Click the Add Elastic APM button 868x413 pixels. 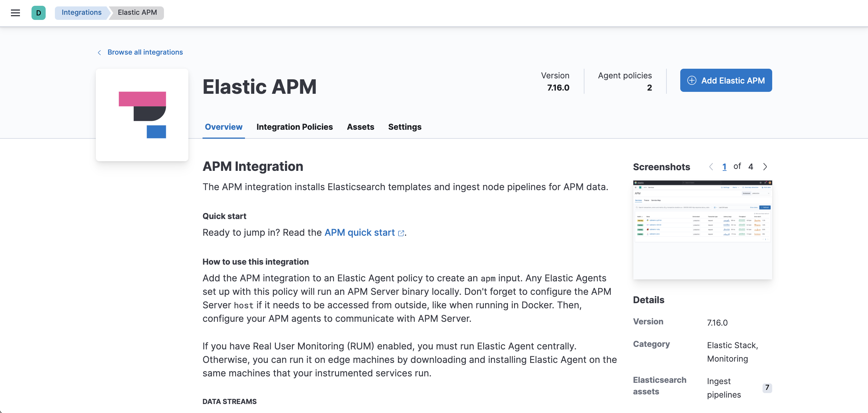pos(726,80)
